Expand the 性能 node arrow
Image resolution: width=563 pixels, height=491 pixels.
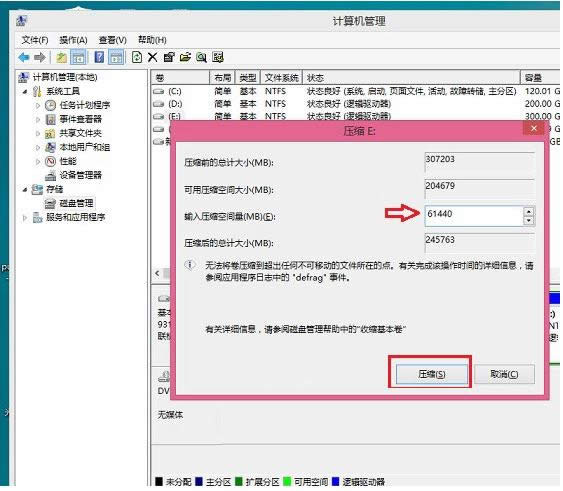tap(38, 162)
